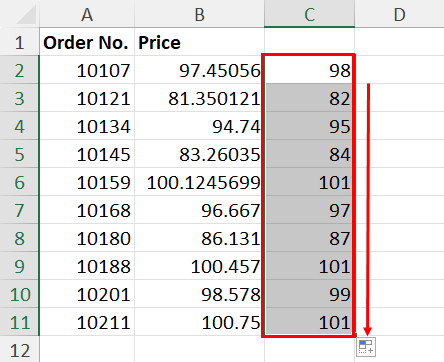Select rounded value 98 in column C

(310, 70)
